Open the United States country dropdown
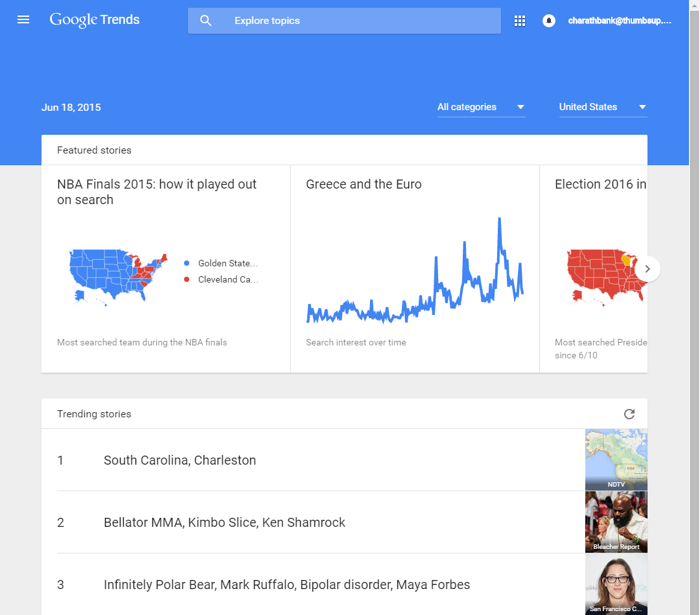Image resolution: width=700 pixels, height=615 pixels. (603, 108)
